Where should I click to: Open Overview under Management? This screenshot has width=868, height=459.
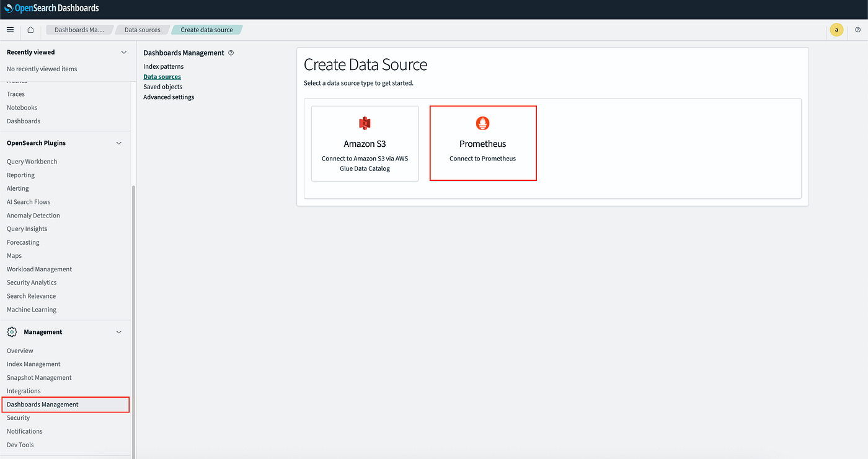20,351
